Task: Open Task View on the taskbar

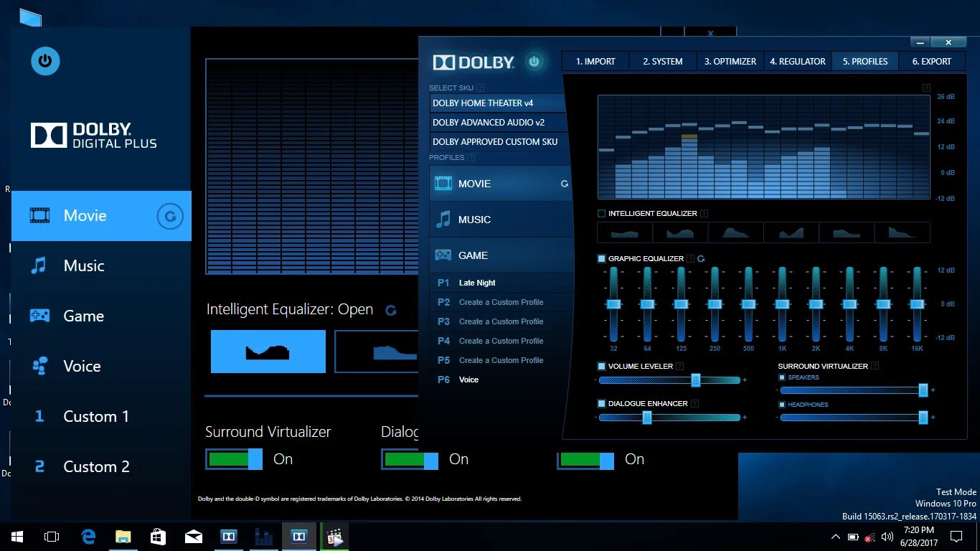Action: click(52, 537)
